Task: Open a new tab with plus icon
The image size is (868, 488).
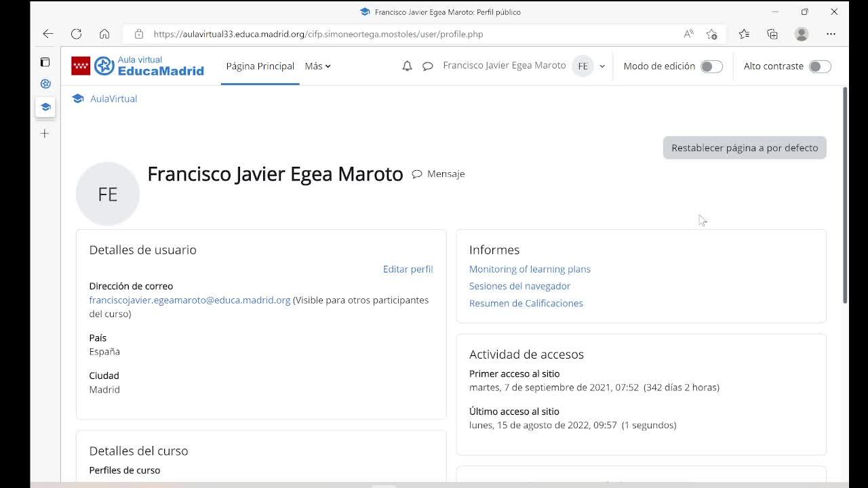Action: [45, 134]
